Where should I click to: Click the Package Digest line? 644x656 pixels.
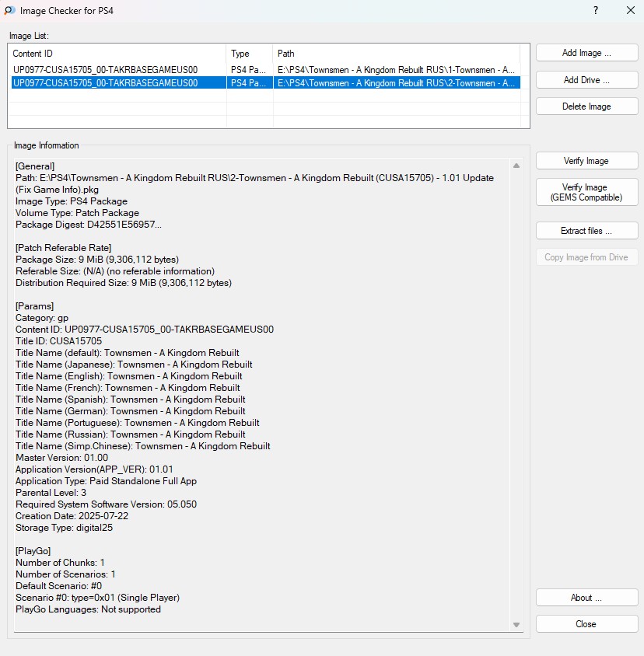(89, 225)
